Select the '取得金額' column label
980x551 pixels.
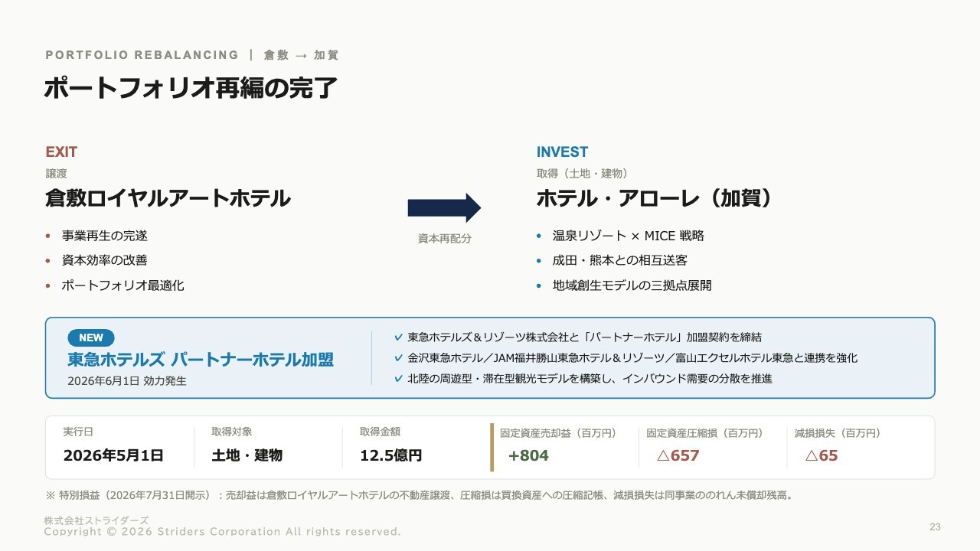click(381, 432)
